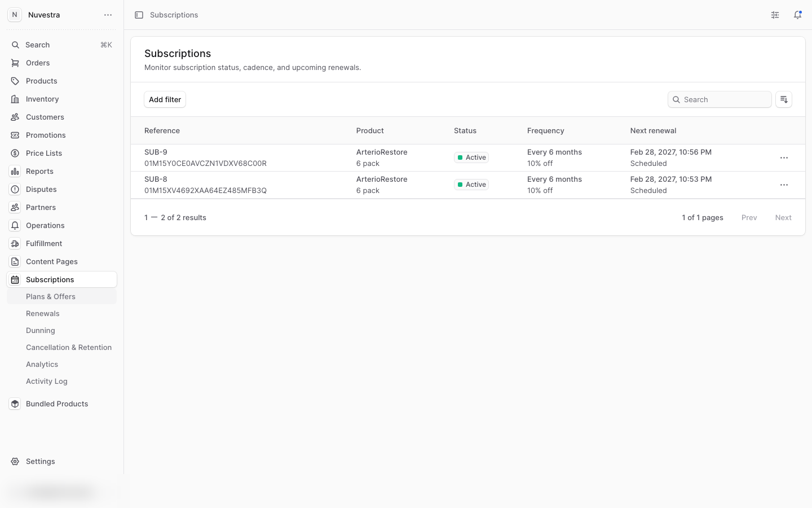Viewport: 812px width, 508px height.
Task: Focus the subscriptions Search input field
Action: click(720, 99)
